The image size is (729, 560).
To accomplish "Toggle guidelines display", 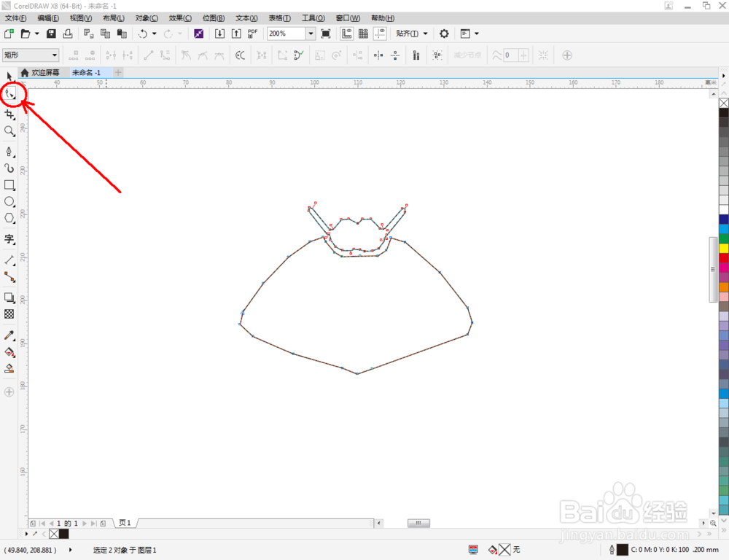I will (381, 34).
